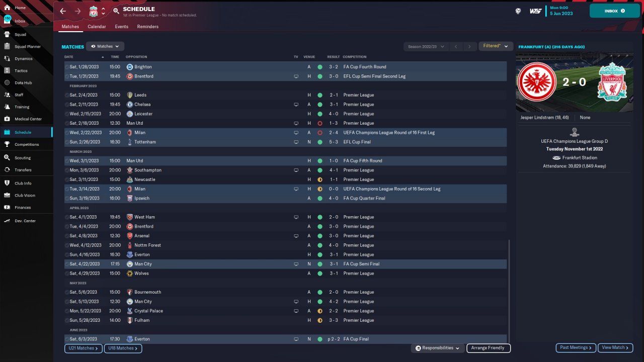644x362 pixels.
Task: Click the globe icon beside WTS logo
Action: (x=518, y=11)
